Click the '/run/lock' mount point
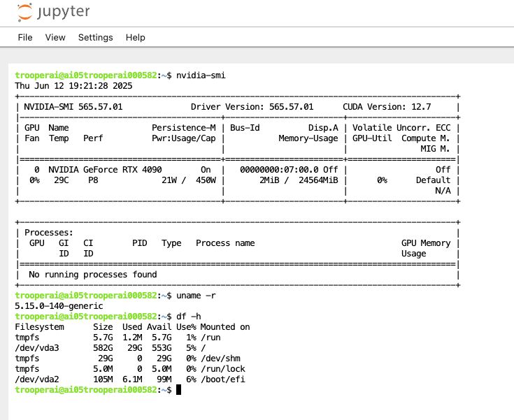This screenshot has width=514, height=420. (223, 369)
